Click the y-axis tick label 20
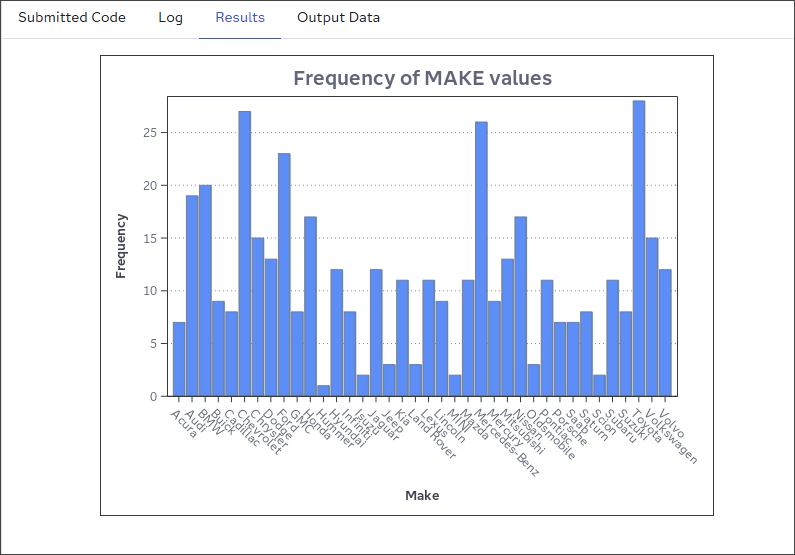 [x=150, y=186]
